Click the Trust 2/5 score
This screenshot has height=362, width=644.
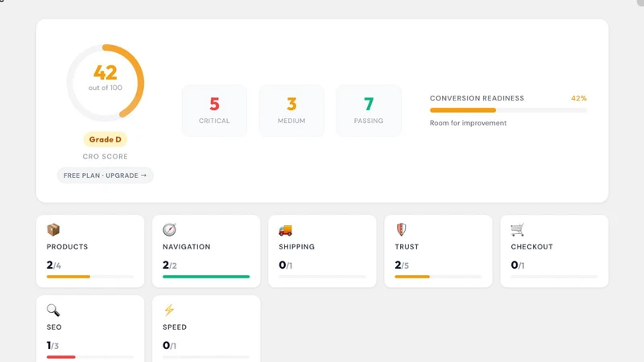point(402,265)
